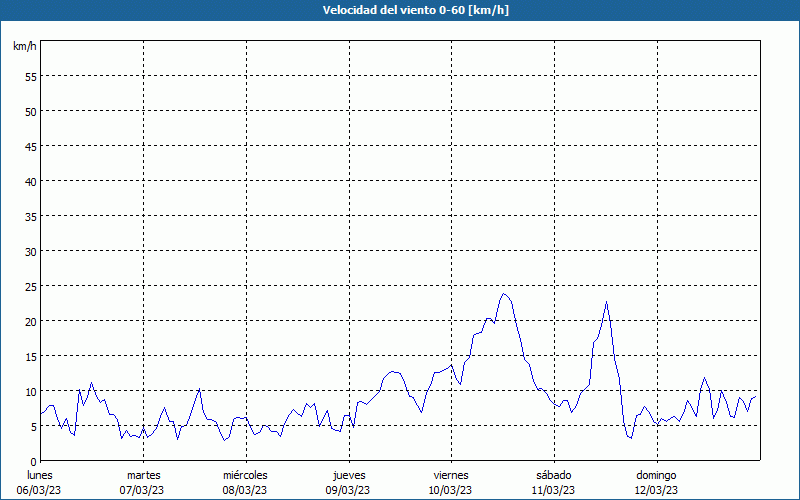800x500 pixels.
Task: Click the date label 10/03/23
Action: (x=451, y=490)
